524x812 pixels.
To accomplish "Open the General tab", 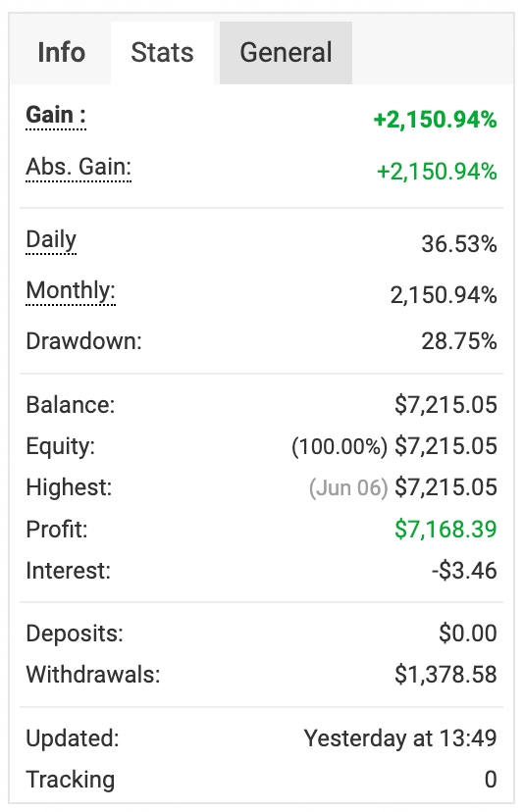I will [286, 52].
